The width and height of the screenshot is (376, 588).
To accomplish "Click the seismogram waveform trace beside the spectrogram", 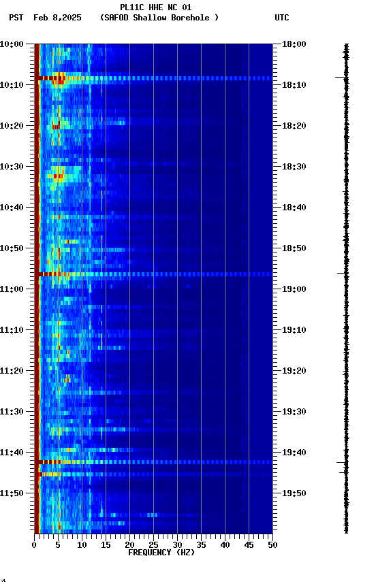I will 346,289.
